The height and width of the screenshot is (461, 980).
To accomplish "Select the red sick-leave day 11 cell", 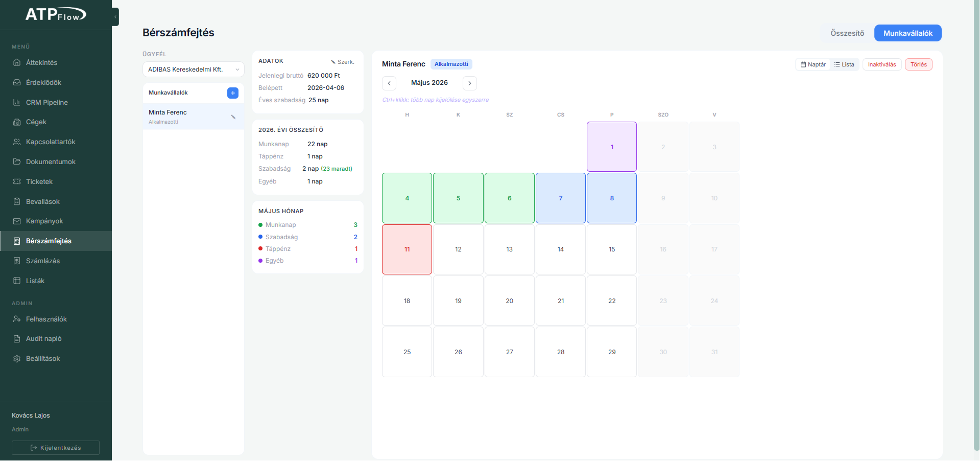I will (407, 249).
